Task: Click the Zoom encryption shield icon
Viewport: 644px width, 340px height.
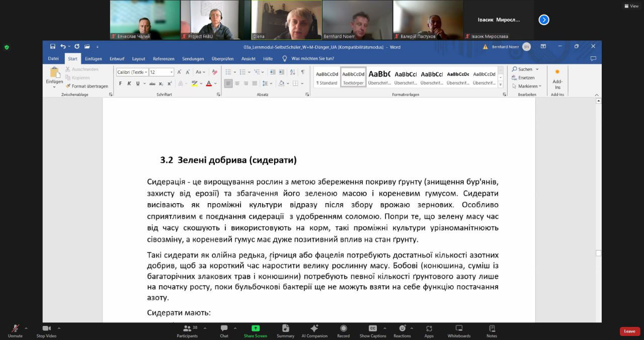Action: point(7,47)
